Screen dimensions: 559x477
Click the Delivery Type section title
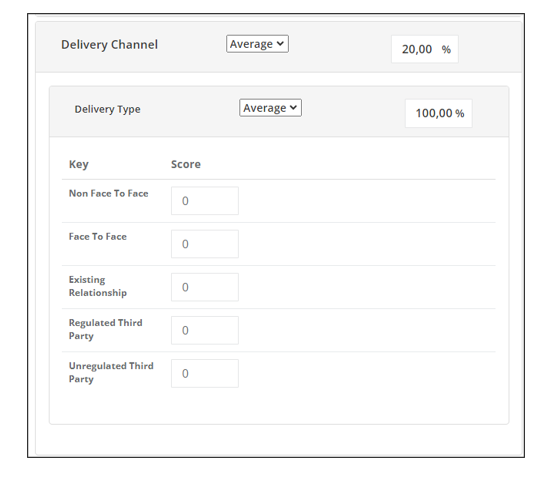pos(107,109)
